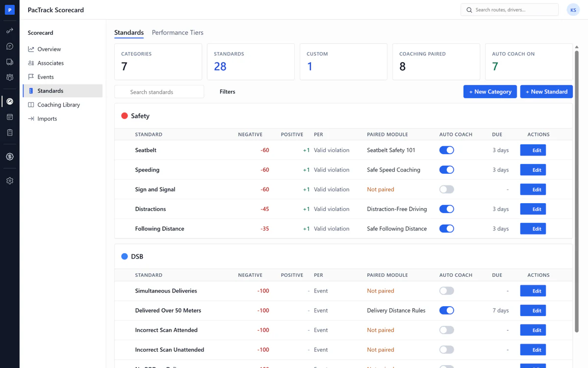Image resolution: width=588 pixels, height=368 pixels.
Task: Click the Standards 28 stat card
Action: 251,62
